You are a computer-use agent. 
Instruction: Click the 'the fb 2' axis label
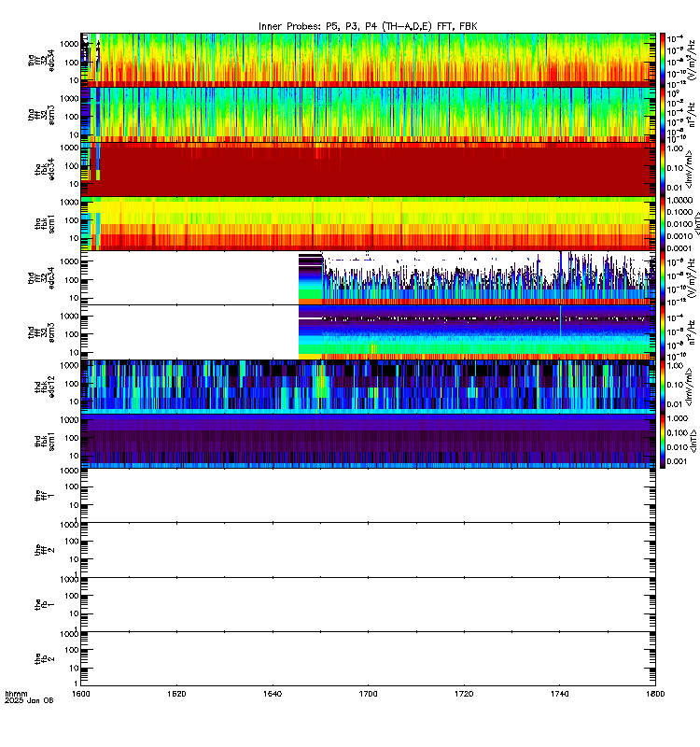coord(45,659)
